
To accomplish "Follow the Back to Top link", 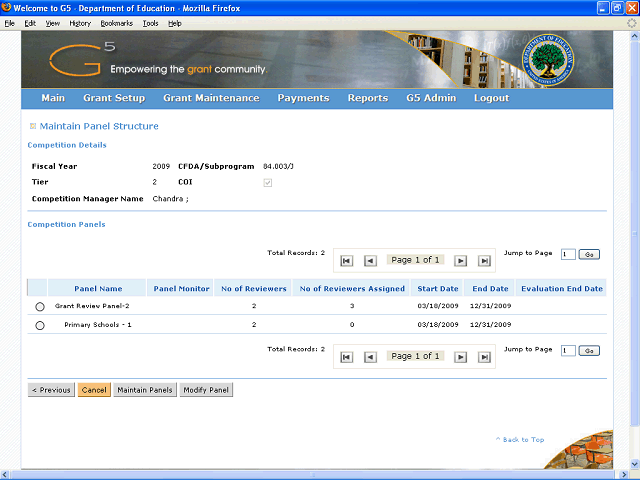I will (x=520, y=439).
